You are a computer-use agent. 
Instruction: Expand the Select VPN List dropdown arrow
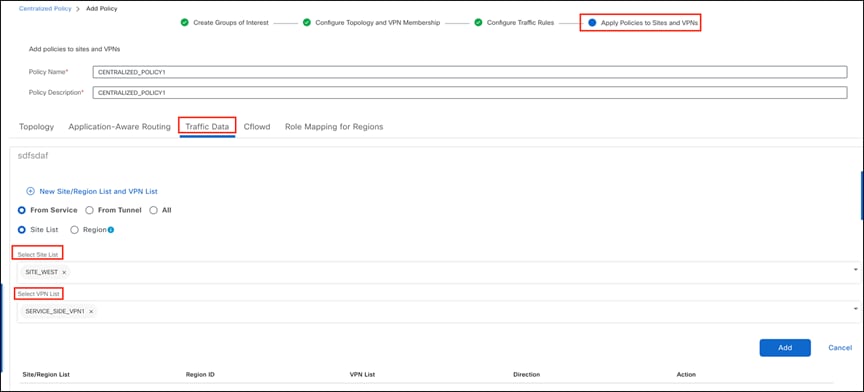pyautogui.click(x=856, y=309)
